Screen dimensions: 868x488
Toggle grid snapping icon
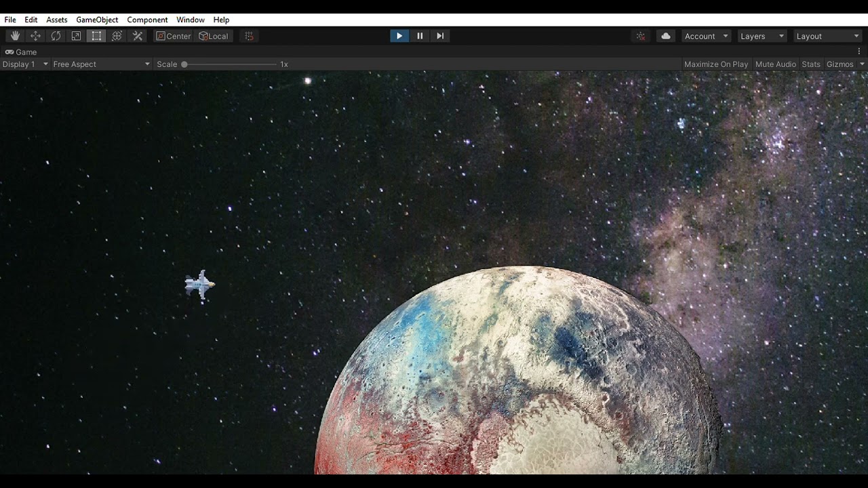[249, 36]
